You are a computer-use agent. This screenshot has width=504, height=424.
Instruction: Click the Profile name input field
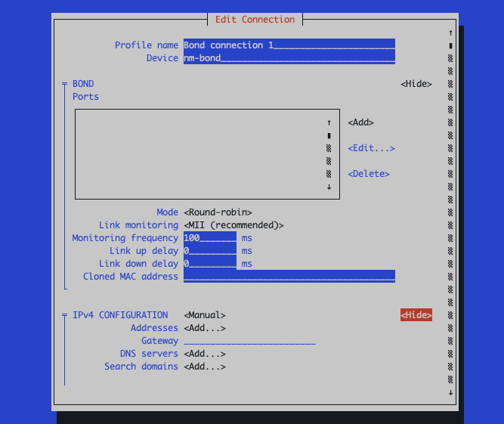(x=289, y=45)
